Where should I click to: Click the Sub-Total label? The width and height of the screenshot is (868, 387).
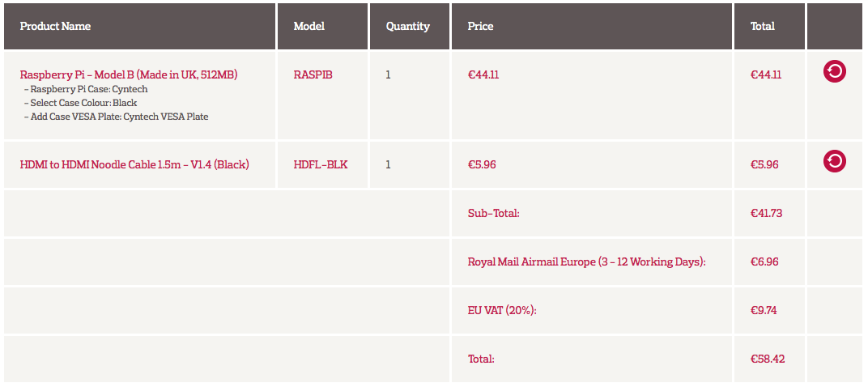coord(494,213)
